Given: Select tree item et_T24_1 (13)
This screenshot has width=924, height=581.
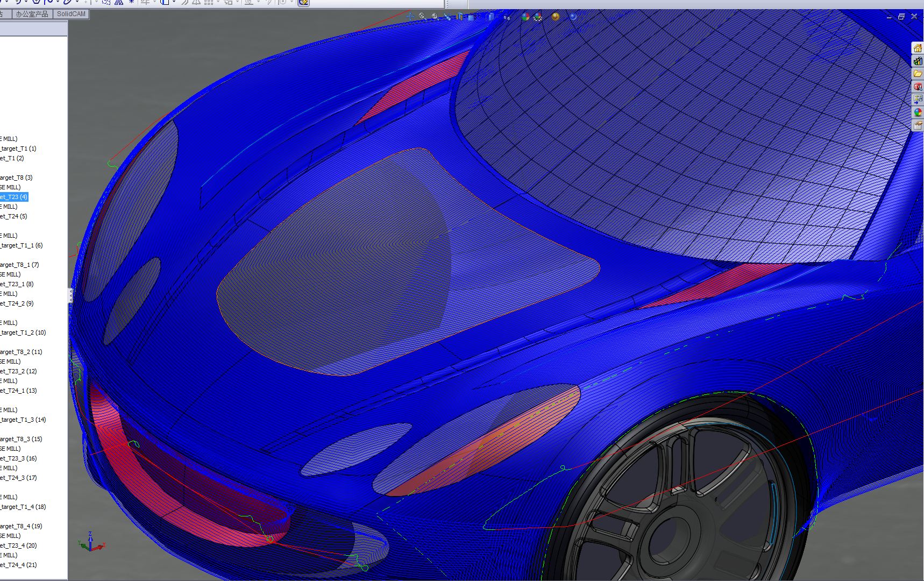Looking at the screenshot, I should [x=18, y=391].
